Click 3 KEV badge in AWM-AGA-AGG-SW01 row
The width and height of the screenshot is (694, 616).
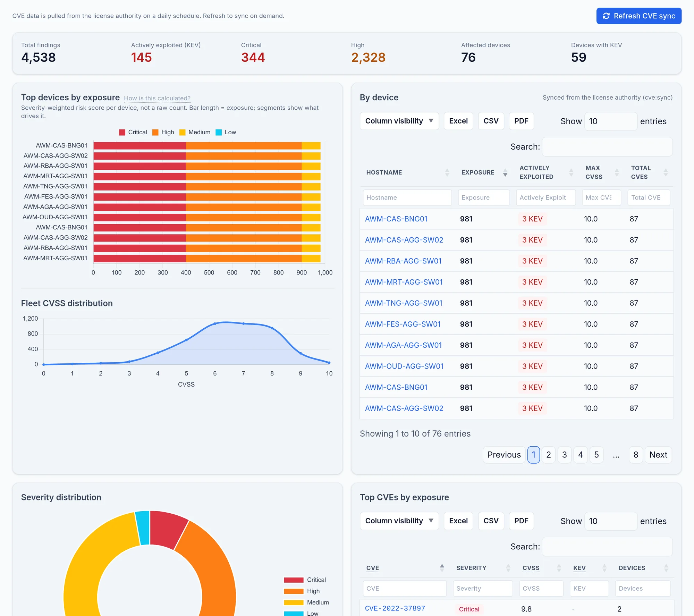tap(532, 345)
